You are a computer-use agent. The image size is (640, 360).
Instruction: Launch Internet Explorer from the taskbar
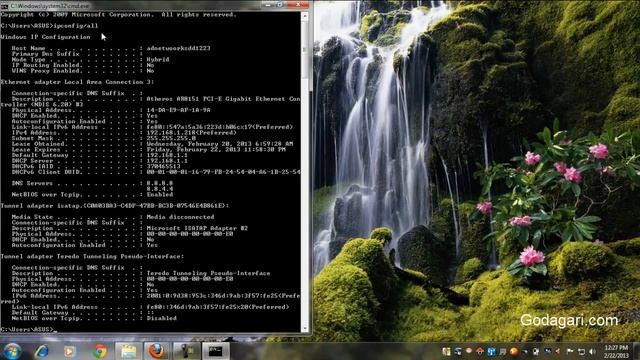click(42, 351)
